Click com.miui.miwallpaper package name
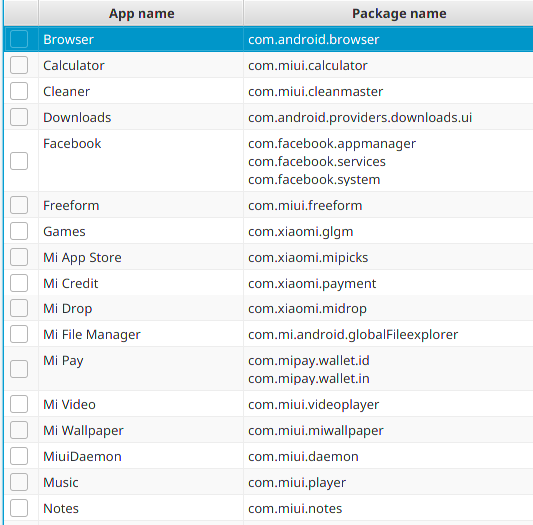The width and height of the screenshot is (533, 525). tap(316, 430)
